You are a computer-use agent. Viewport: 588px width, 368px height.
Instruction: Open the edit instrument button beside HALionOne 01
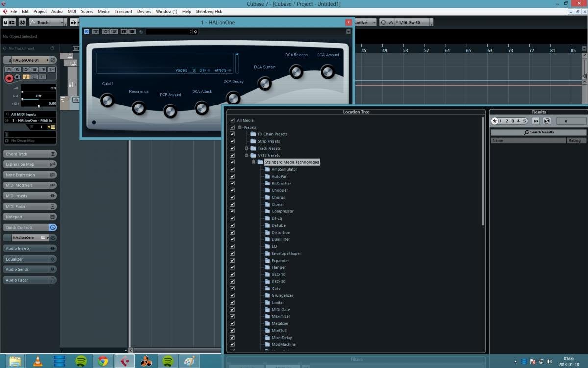pos(53,60)
